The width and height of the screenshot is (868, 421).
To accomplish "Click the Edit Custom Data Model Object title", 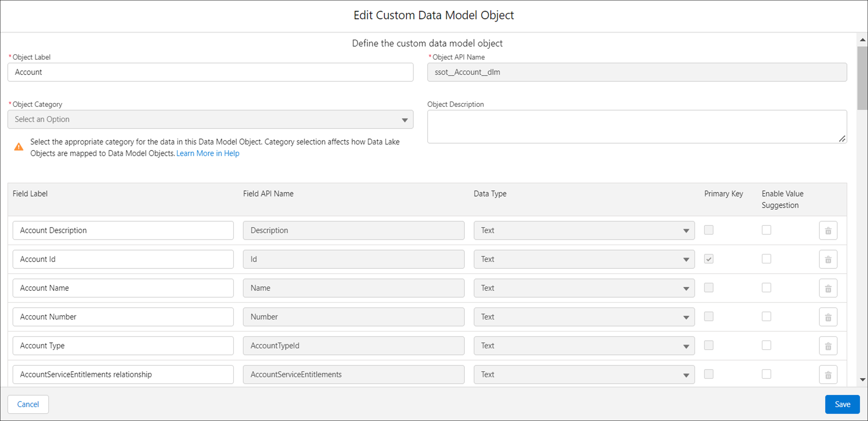I will [x=434, y=15].
